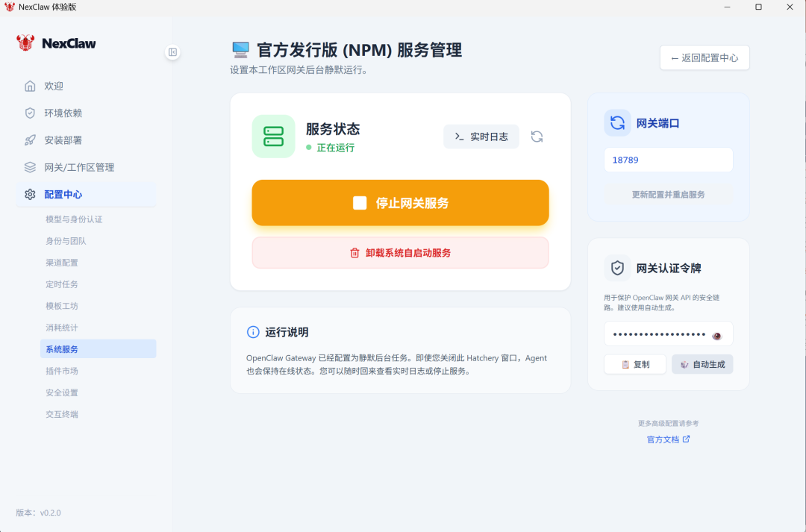Click the 更多高级配置请参考 text
Viewport: 806px width, 532px height.
tap(668, 424)
